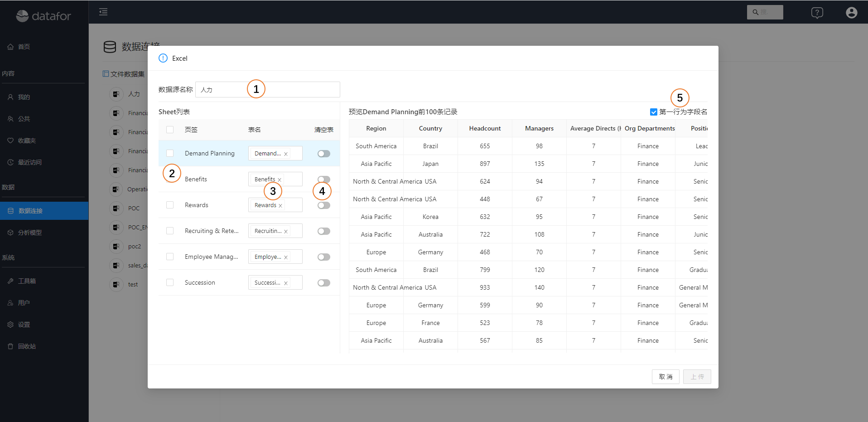Select 数据连接 in sidebar
Viewport: 868px width, 422px height.
[x=44, y=211]
